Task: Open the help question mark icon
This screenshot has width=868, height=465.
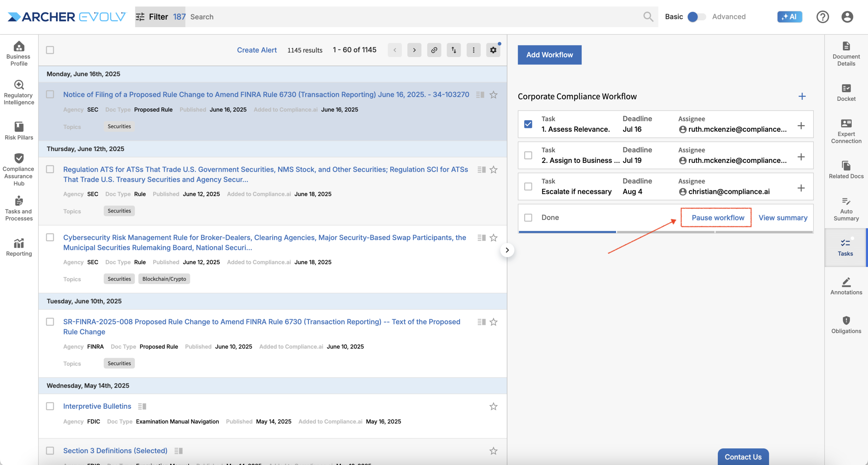Action: (x=822, y=17)
